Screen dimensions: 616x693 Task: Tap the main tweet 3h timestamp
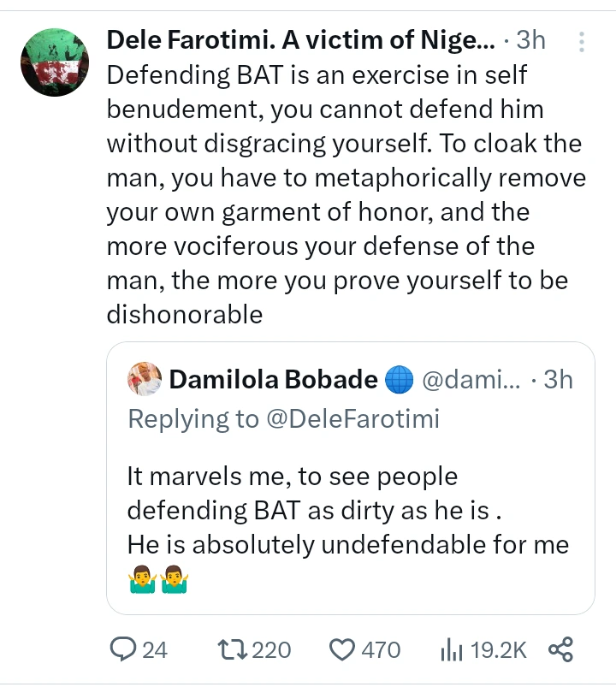(531, 39)
